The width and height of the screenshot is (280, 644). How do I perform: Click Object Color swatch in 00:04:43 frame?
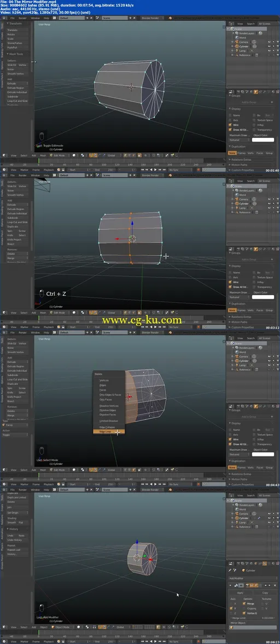[263, 455]
